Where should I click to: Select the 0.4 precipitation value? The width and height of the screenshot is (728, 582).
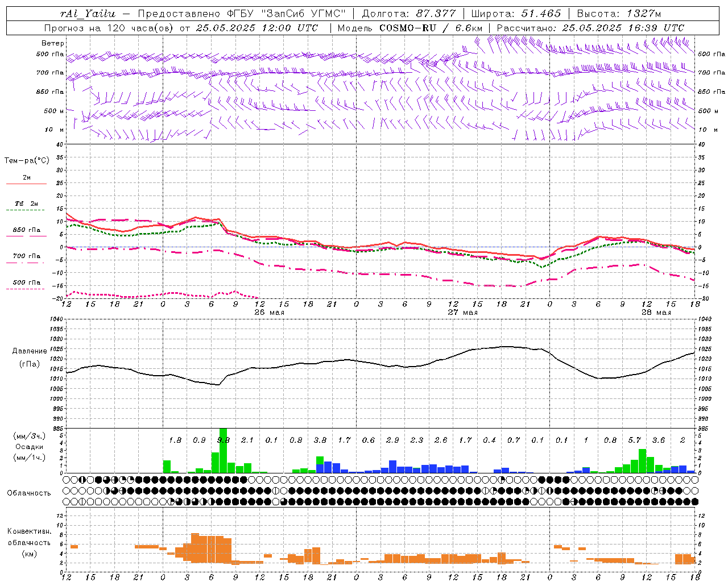(489, 440)
